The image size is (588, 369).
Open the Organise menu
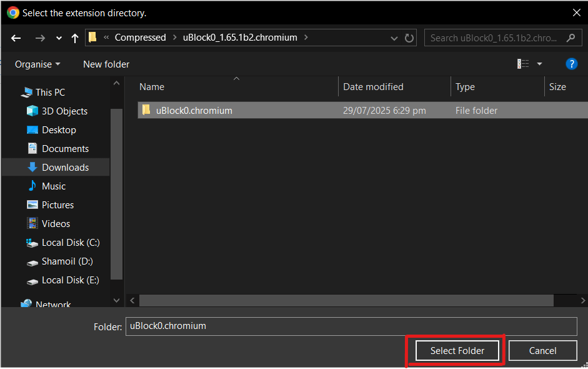point(37,64)
